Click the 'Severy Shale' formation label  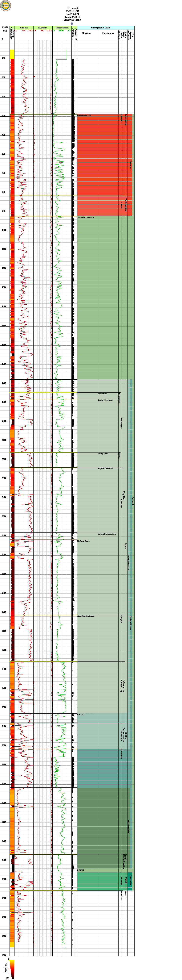click(x=103, y=453)
